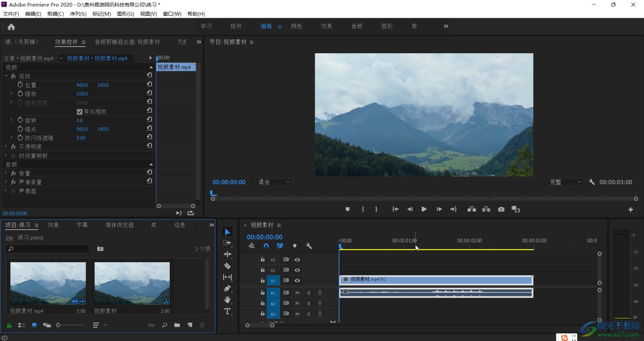Select the Ripple Edit tool

pyautogui.click(x=227, y=254)
